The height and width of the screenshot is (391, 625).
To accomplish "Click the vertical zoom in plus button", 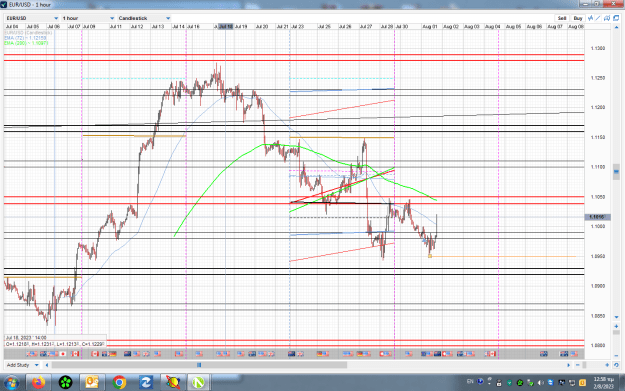I will pos(616,326).
